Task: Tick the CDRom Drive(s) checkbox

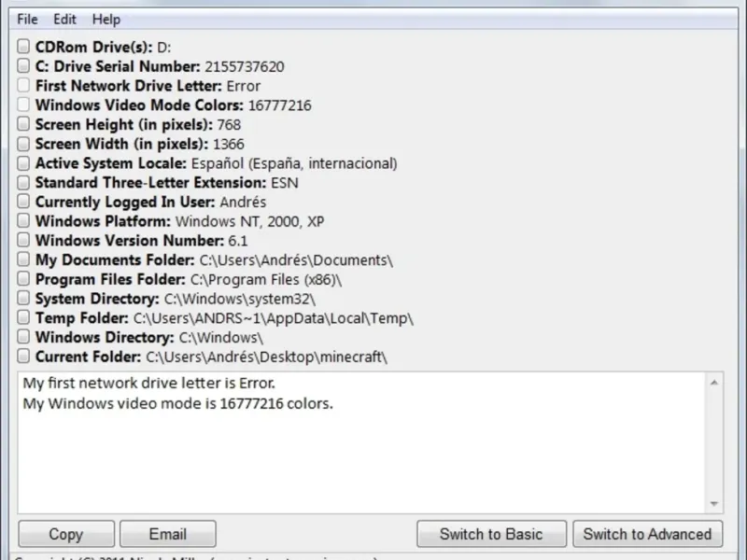Action: click(x=23, y=46)
